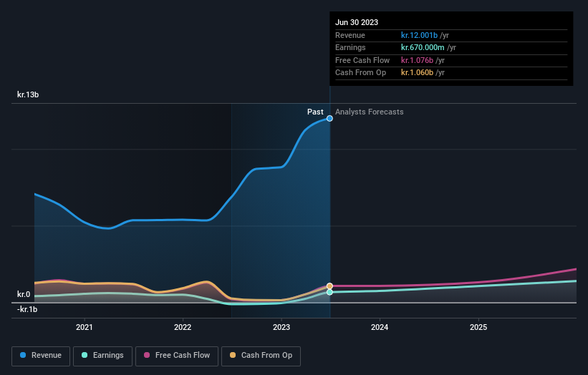Click the -kr.1b y-axis label
The width and height of the screenshot is (588, 375).
pos(27,309)
